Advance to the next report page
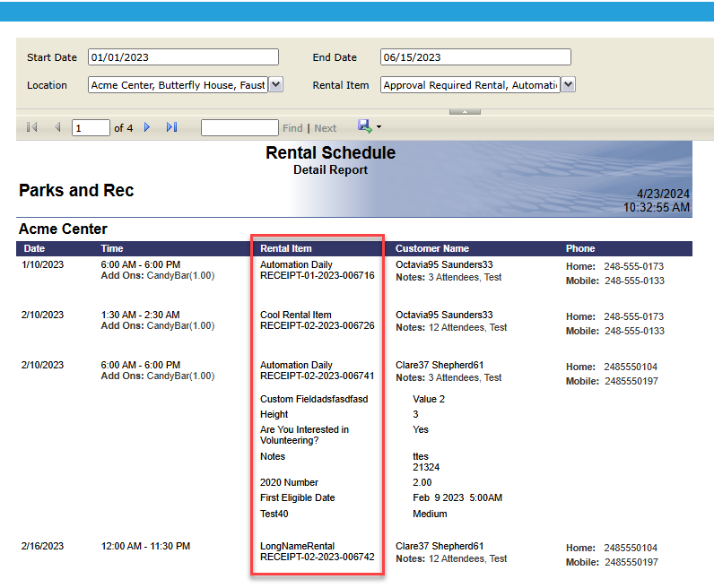Image resolution: width=714 pixels, height=588 pixels. 147,128
